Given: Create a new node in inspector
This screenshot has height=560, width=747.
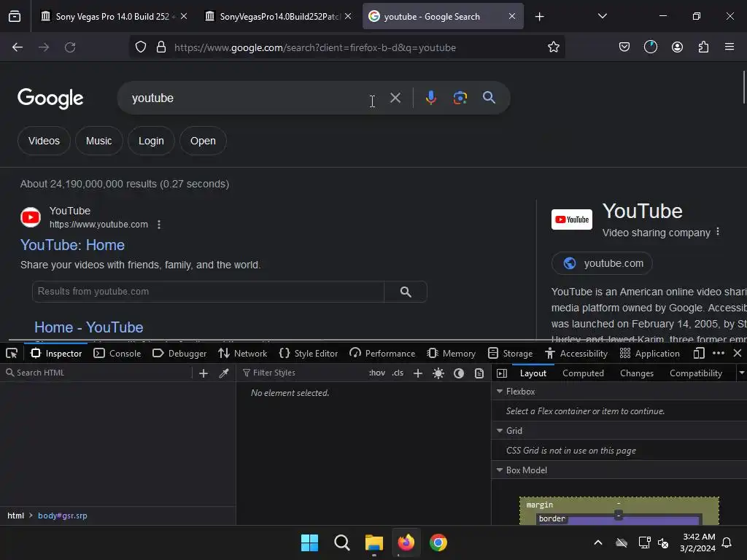Looking at the screenshot, I should point(204,373).
